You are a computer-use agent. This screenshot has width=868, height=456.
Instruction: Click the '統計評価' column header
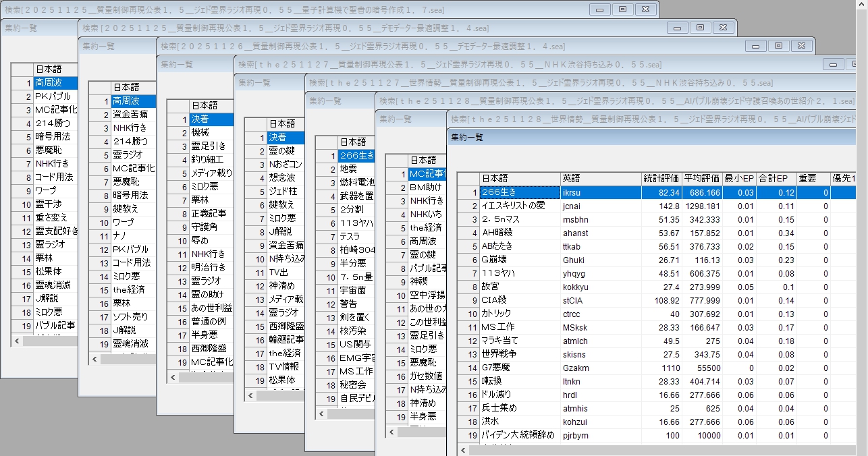pos(661,179)
